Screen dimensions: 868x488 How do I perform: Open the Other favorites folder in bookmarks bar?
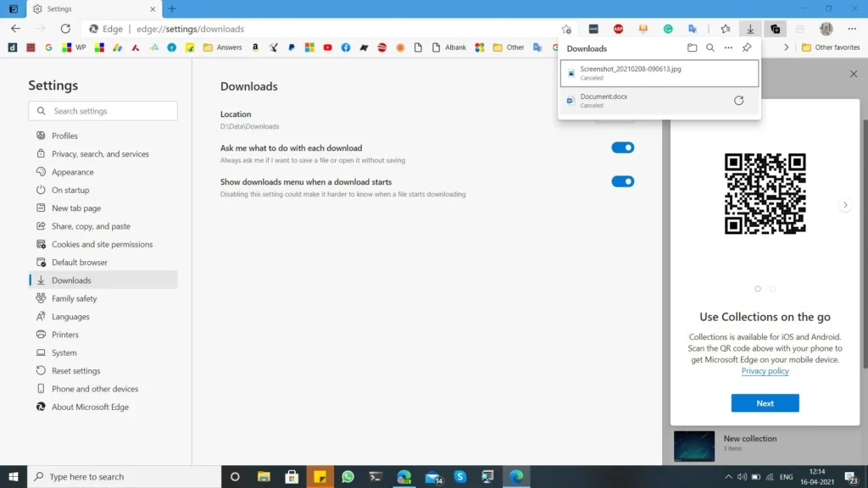[509, 47]
